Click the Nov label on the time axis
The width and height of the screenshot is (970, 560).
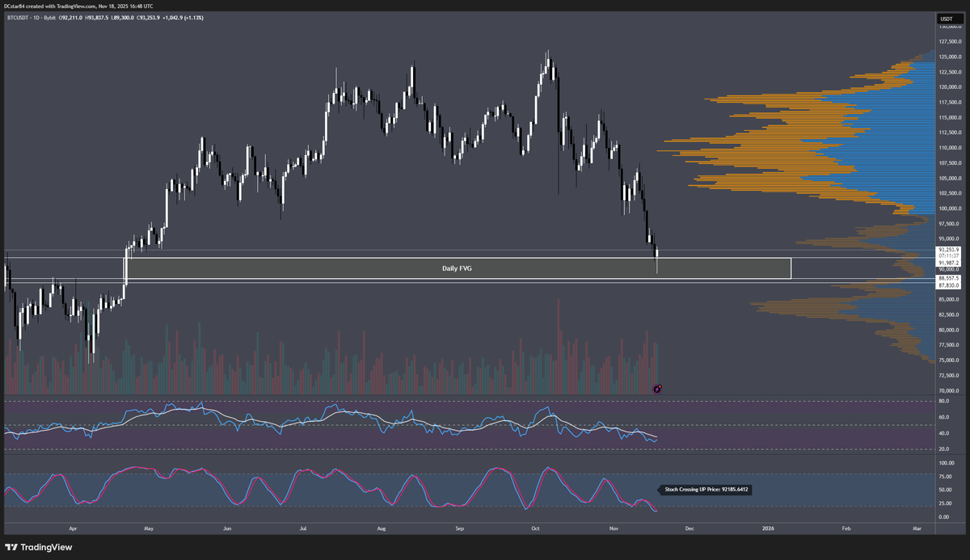[614, 528]
